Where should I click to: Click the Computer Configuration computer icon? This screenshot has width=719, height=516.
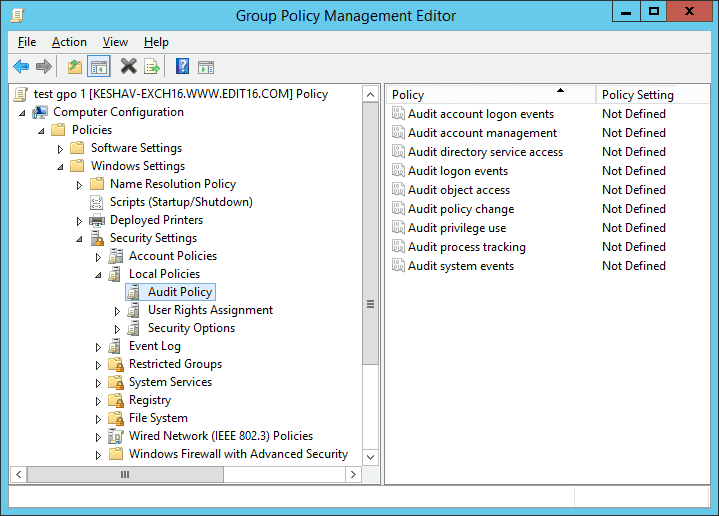[x=40, y=112]
